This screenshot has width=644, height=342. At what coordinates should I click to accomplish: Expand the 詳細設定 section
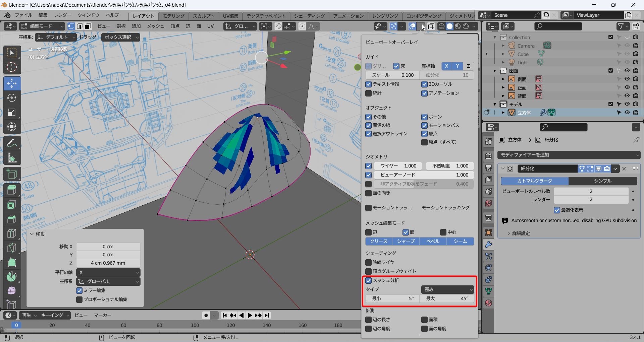pyautogui.click(x=521, y=233)
